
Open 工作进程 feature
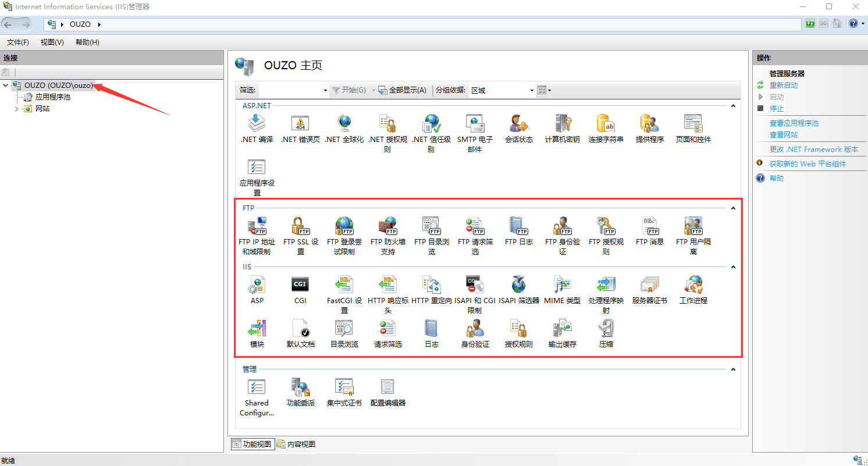coord(693,290)
